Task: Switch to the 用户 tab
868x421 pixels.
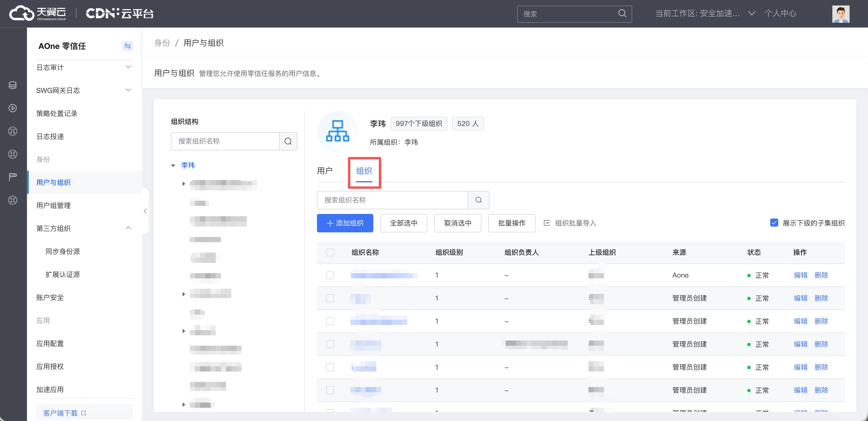Action: click(x=324, y=171)
